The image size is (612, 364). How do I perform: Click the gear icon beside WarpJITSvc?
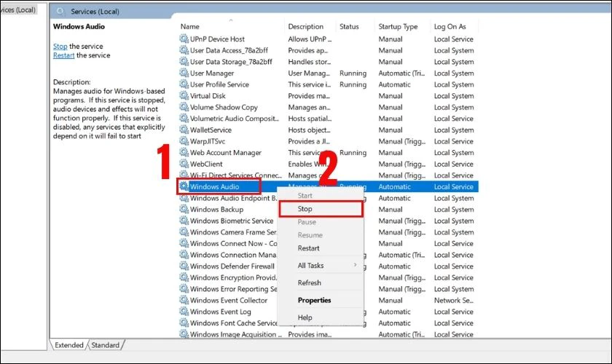point(184,141)
